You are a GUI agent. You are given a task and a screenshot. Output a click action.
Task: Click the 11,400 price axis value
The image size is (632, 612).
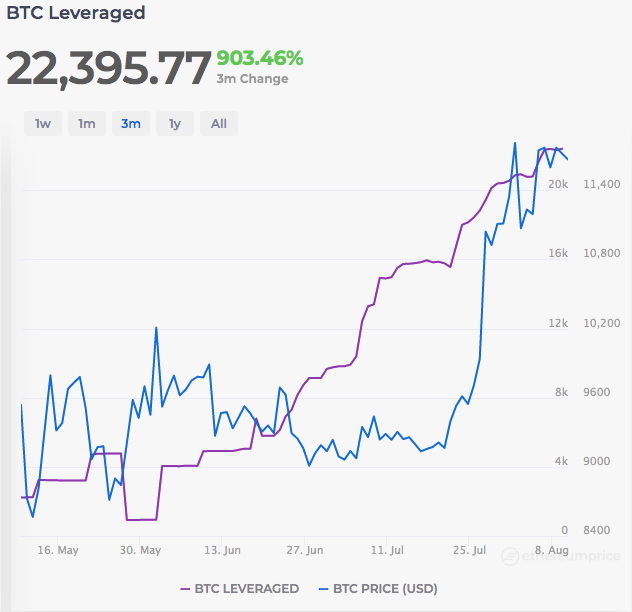click(x=602, y=184)
